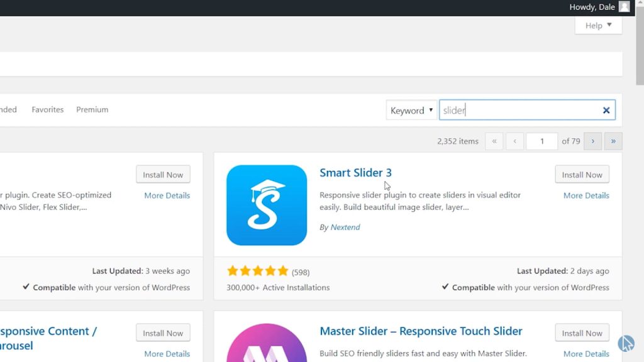Switch to the Premium tab
This screenshot has height=362, width=644.
(x=92, y=109)
